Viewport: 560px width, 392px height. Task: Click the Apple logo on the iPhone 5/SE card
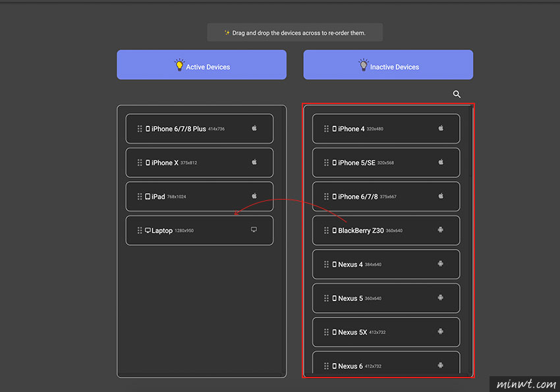441,162
